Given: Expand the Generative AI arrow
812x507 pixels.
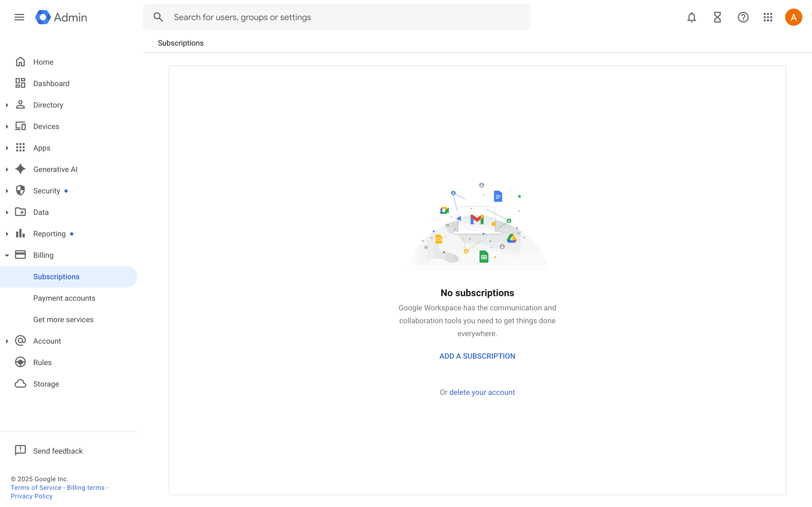Looking at the screenshot, I should (7, 169).
